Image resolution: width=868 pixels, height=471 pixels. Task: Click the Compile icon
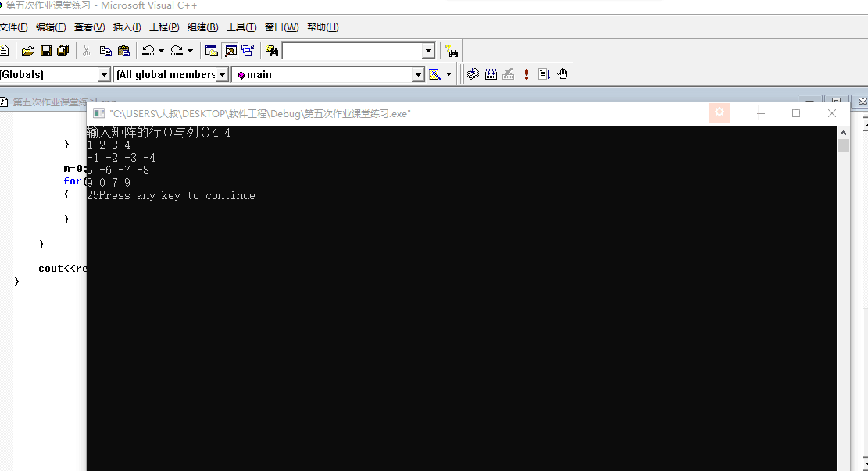tap(473, 73)
